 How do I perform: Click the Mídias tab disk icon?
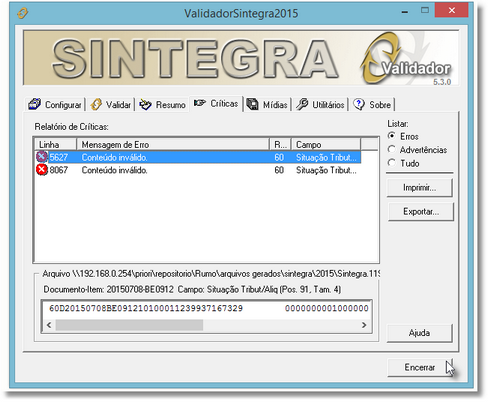tap(252, 104)
